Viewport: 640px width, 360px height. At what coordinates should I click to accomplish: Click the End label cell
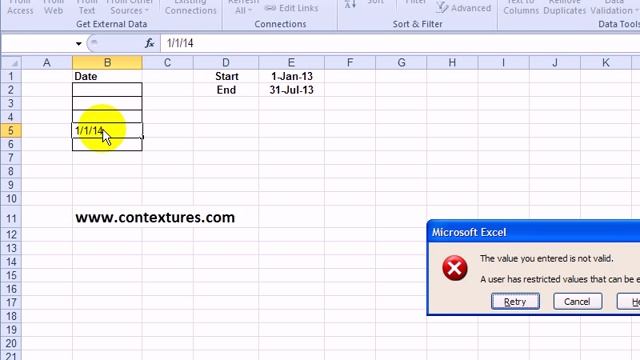click(226, 90)
